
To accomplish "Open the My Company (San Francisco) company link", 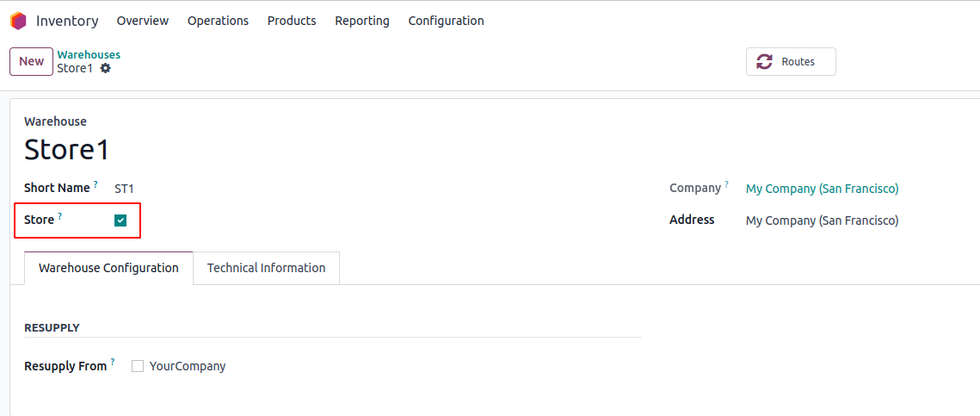I will coord(822,189).
